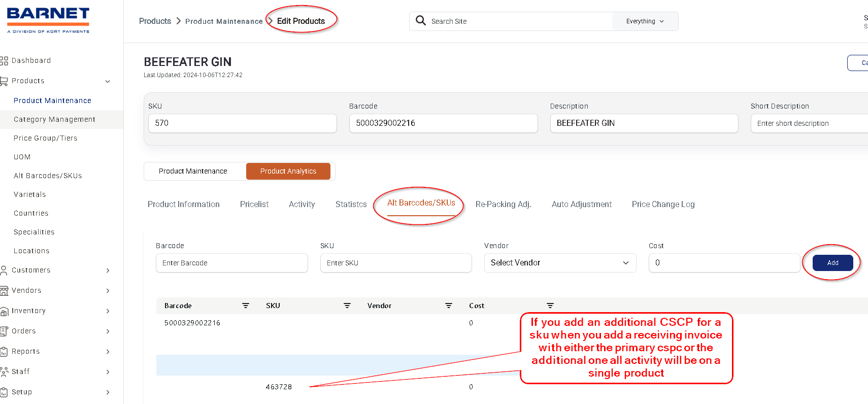Click the Vendors storefront icon
The width and height of the screenshot is (868, 404).
(x=4, y=291)
